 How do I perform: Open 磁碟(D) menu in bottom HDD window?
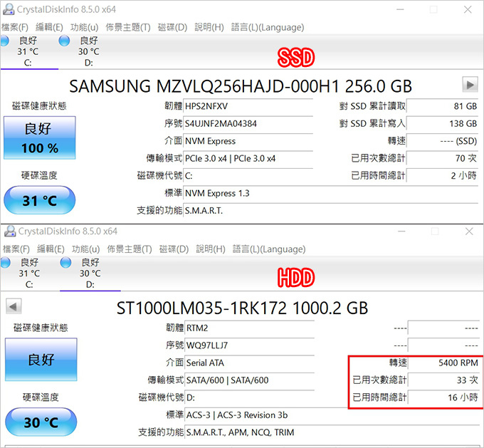174,249
